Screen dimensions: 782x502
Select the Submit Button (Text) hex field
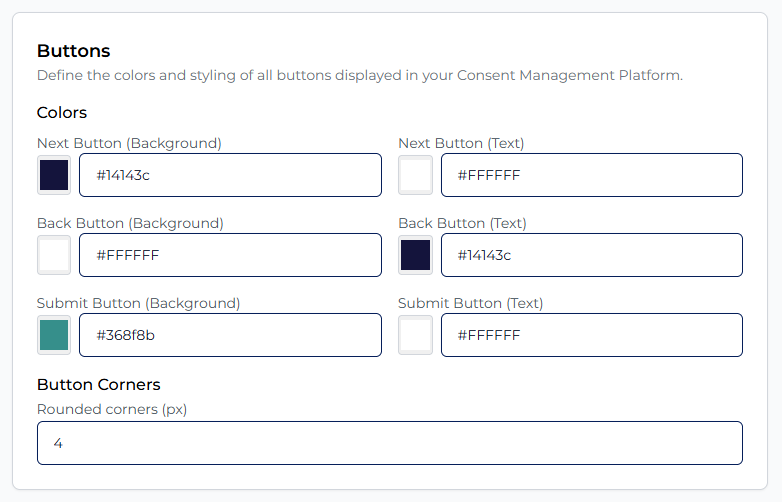(x=591, y=335)
